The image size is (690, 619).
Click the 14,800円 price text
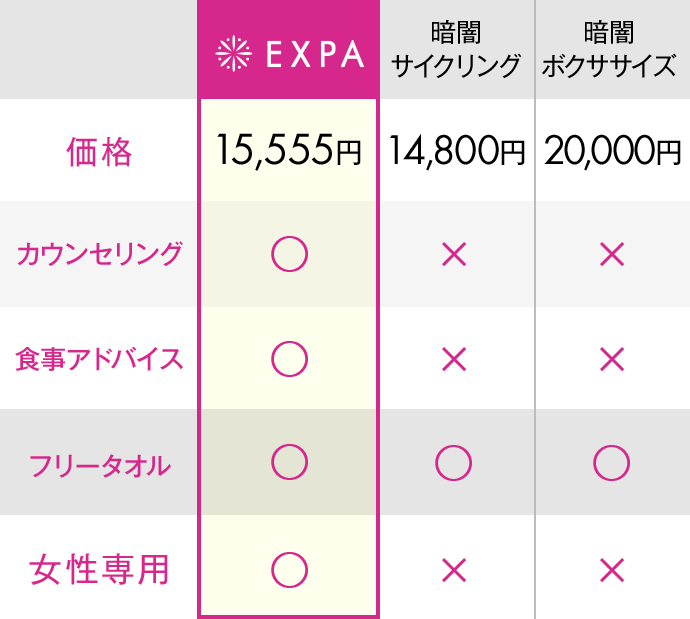tap(457, 151)
